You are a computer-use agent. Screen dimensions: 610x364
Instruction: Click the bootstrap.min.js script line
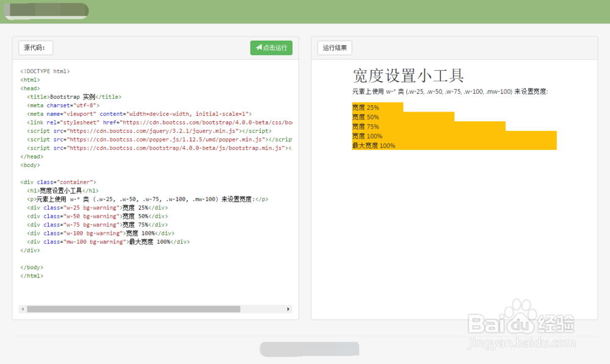[x=159, y=148]
